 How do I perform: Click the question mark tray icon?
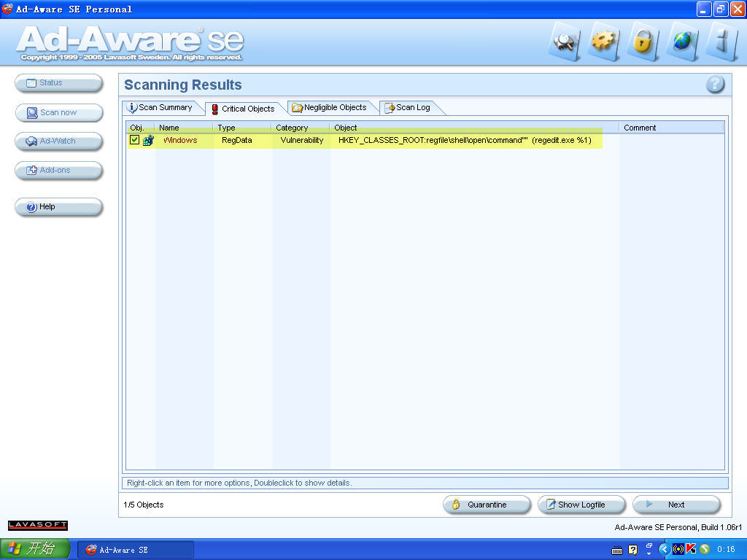[632, 550]
